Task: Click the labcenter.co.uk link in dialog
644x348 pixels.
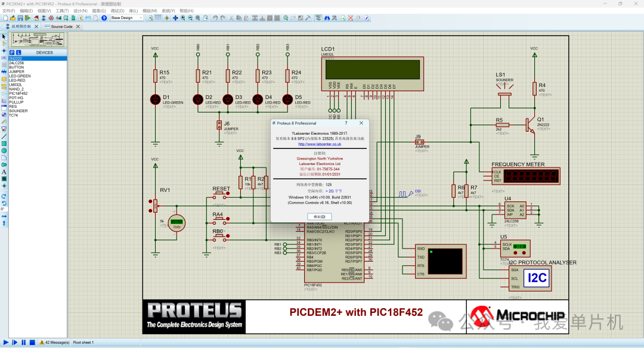Action: [320, 144]
